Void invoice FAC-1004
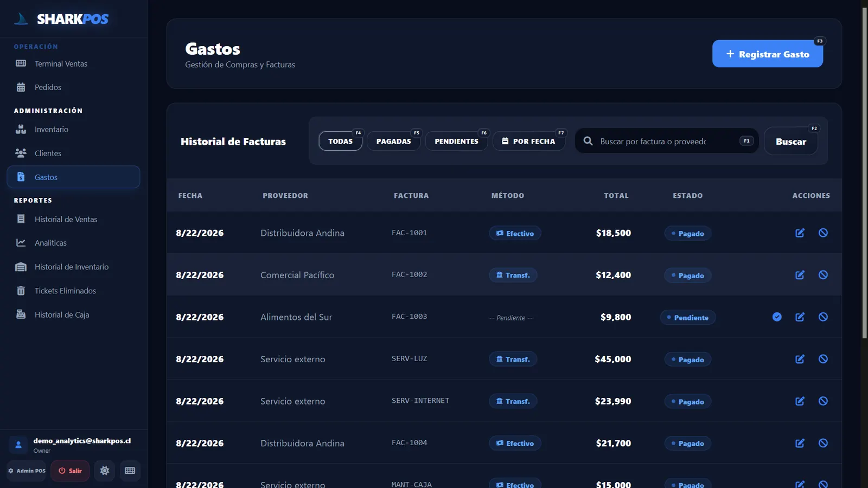868x488 pixels. point(823,443)
